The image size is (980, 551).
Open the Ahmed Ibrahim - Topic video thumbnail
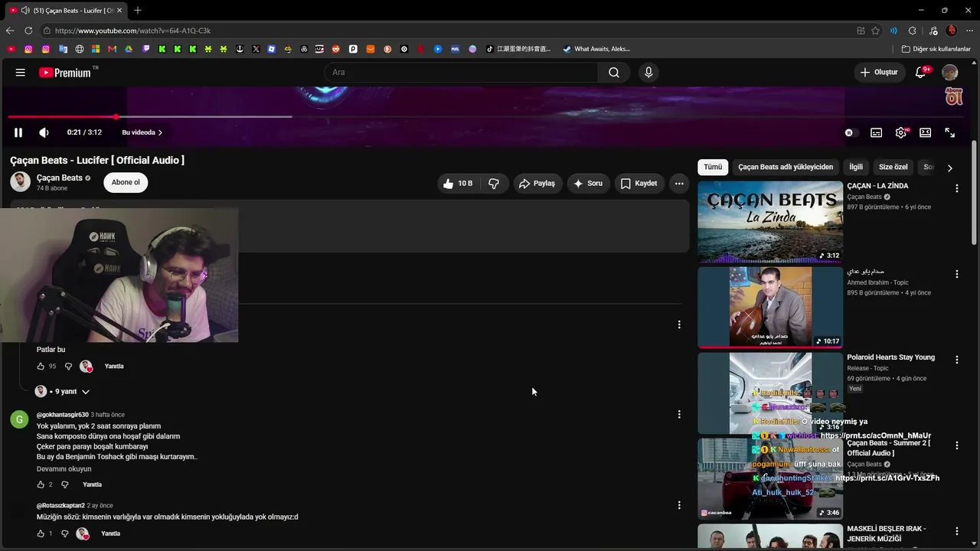click(x=770, y=308)
